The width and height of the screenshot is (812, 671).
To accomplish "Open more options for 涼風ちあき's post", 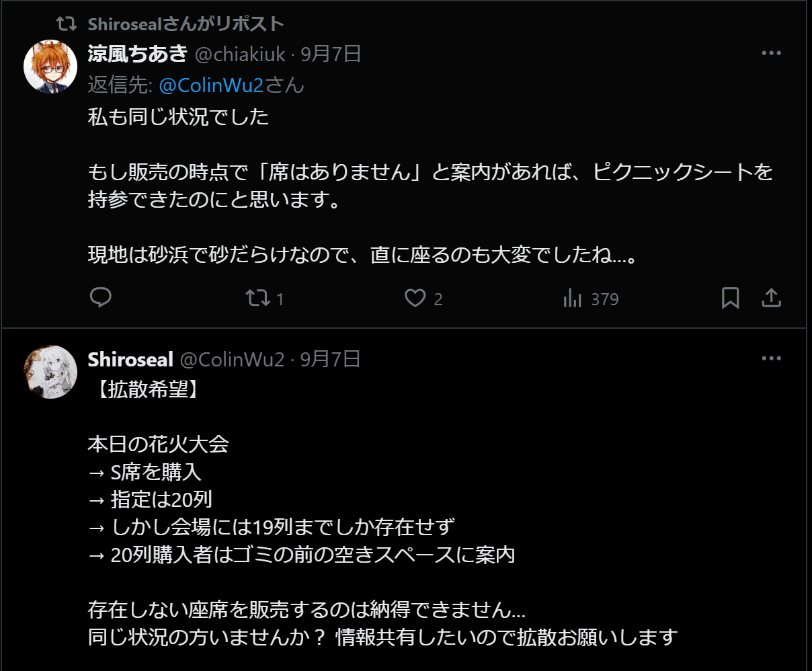I will pos(771,53).
